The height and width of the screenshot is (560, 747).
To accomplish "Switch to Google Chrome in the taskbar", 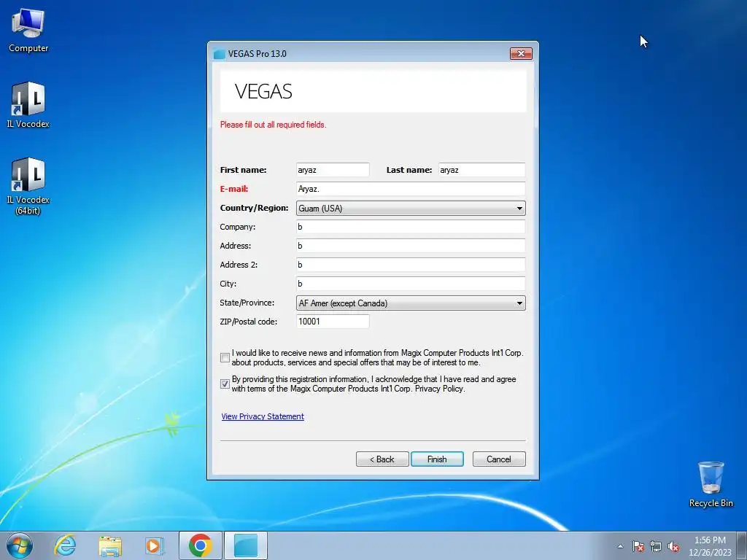I will 200,545.
